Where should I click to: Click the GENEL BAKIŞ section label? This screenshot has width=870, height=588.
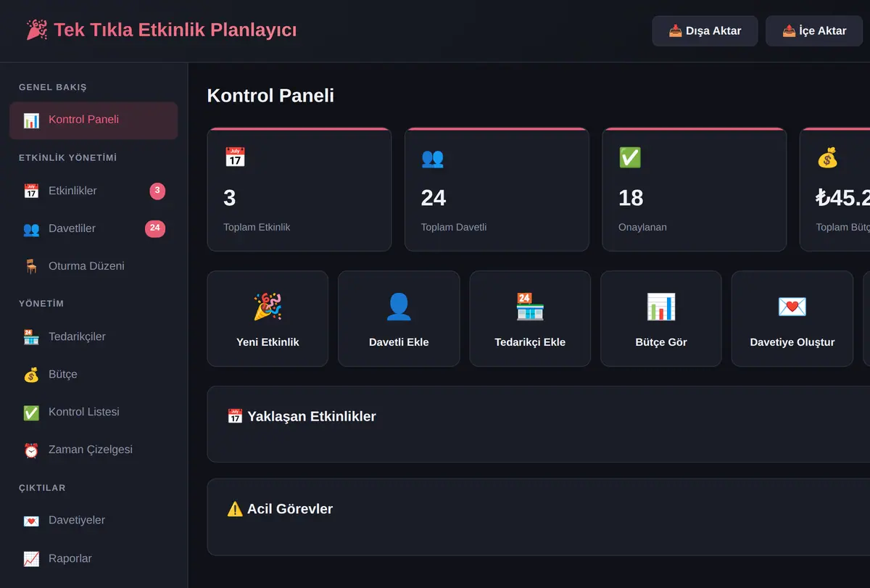point(53,87)
